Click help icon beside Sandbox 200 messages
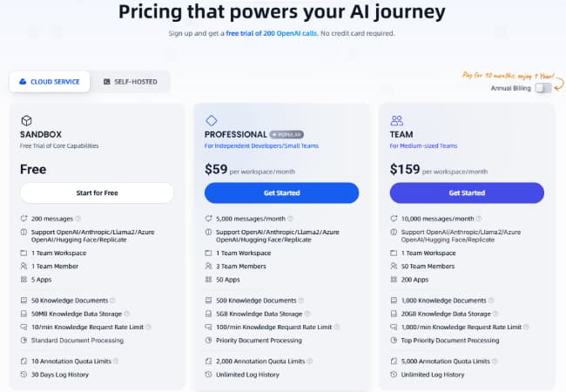566x392 pixels. 78,218
